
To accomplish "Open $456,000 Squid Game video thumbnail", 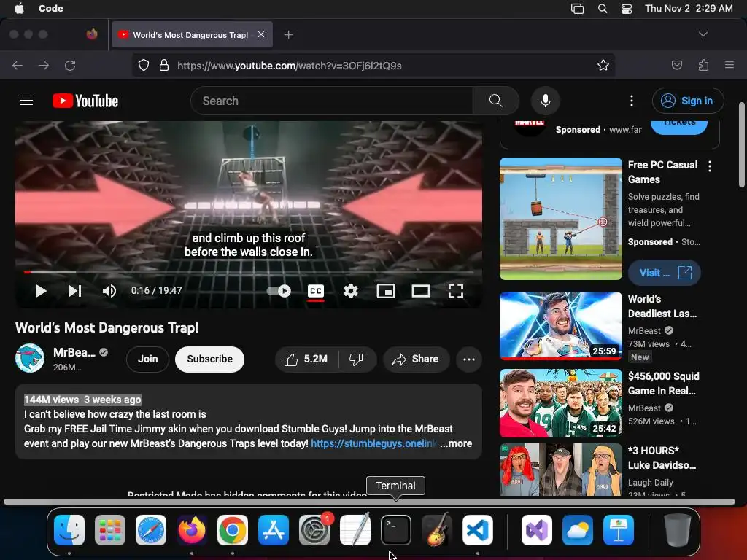I will pyautogui.click(x=561, y=402).
